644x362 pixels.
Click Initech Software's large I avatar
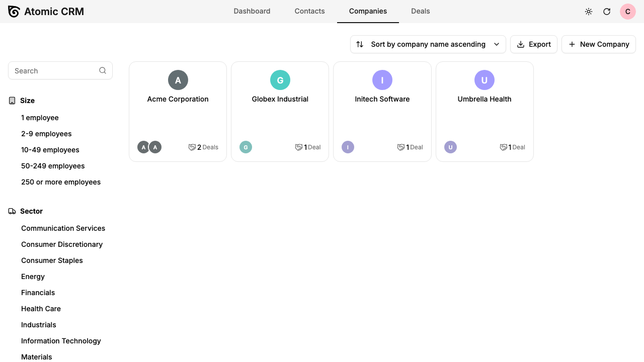click(382, 80)
